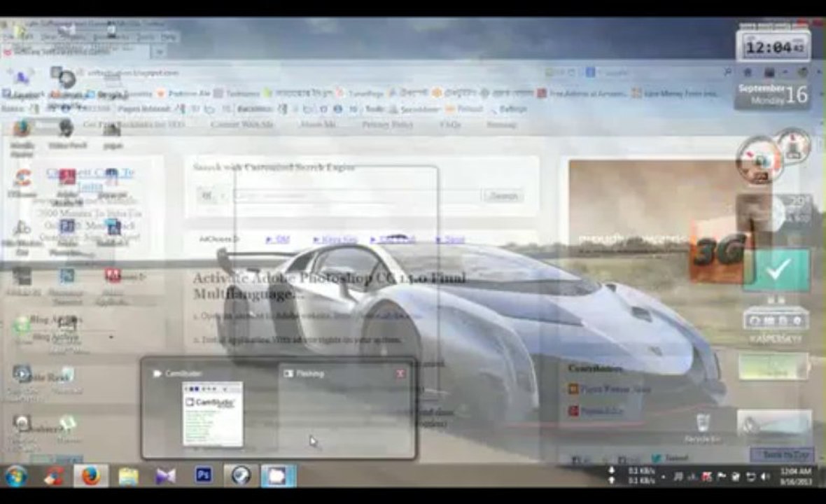Click the CamStudio taskbar button
This screenshot has height=504, width=826.
click(241, 476)
